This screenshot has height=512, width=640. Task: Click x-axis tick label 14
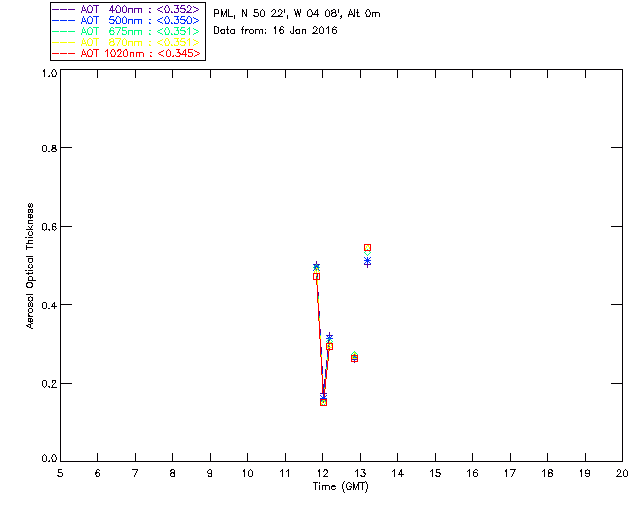click(398, 473)
